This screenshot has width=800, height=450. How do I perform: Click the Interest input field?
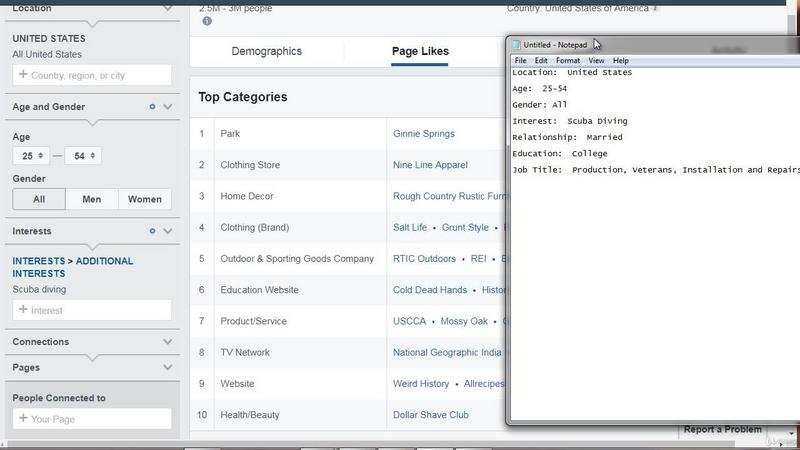tap(92, 310)
